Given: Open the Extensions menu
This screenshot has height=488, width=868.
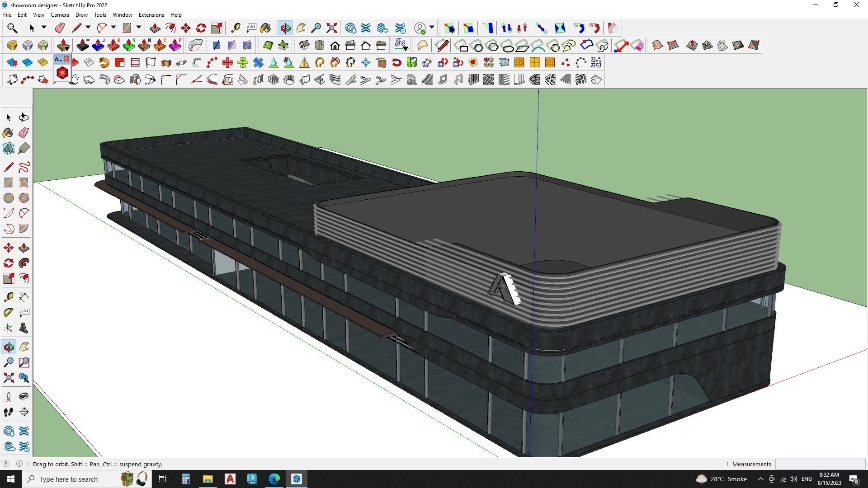Looking at the screenshot, I should [x=151, y=15].
